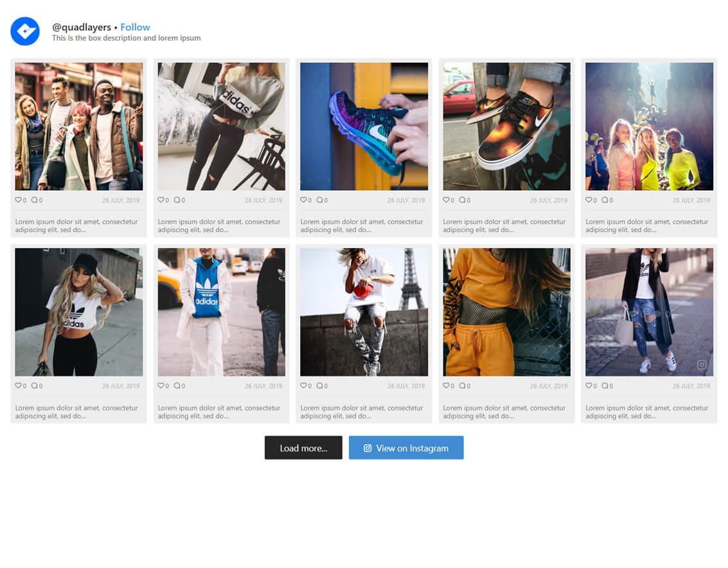
Task: Like the purple Nike sneaker post
Action: tap(303, 200)
